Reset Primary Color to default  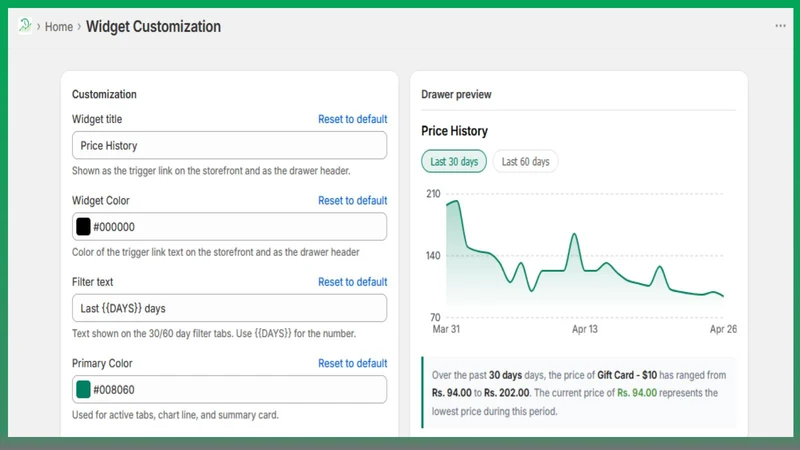coord(353,363)
